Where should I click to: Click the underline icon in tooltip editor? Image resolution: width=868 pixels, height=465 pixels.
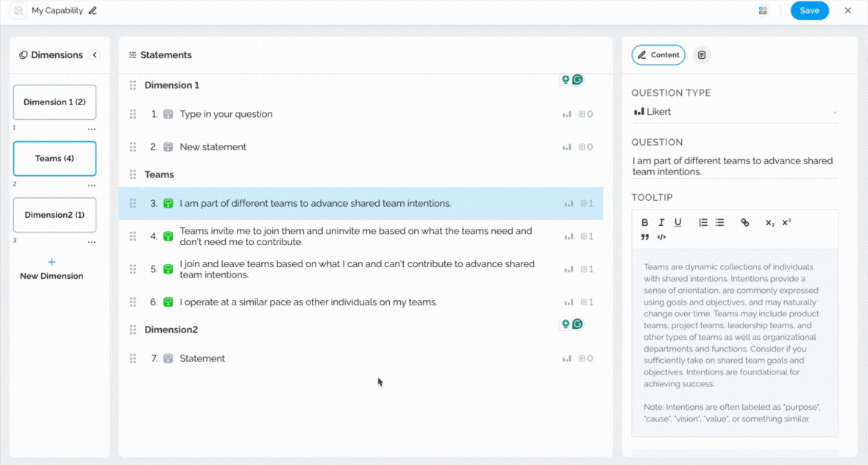[x=677, y=222]
